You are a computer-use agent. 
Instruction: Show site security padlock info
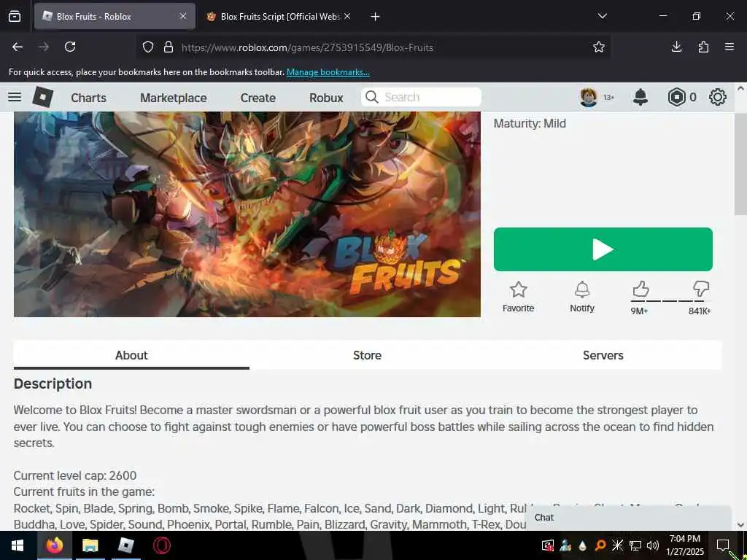coord(169,47)
